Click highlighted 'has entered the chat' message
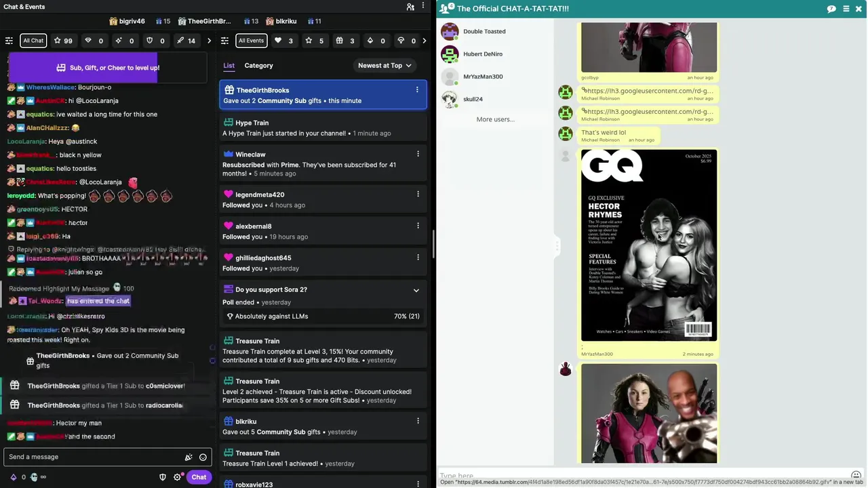The width and height of the screenshot is (868, 488). tap(98, 301)
